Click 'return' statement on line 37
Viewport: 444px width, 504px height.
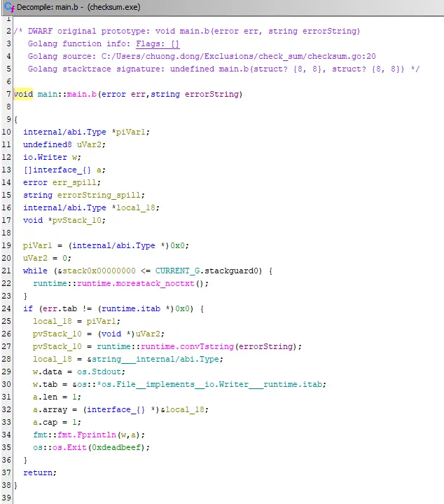point(38,473)
